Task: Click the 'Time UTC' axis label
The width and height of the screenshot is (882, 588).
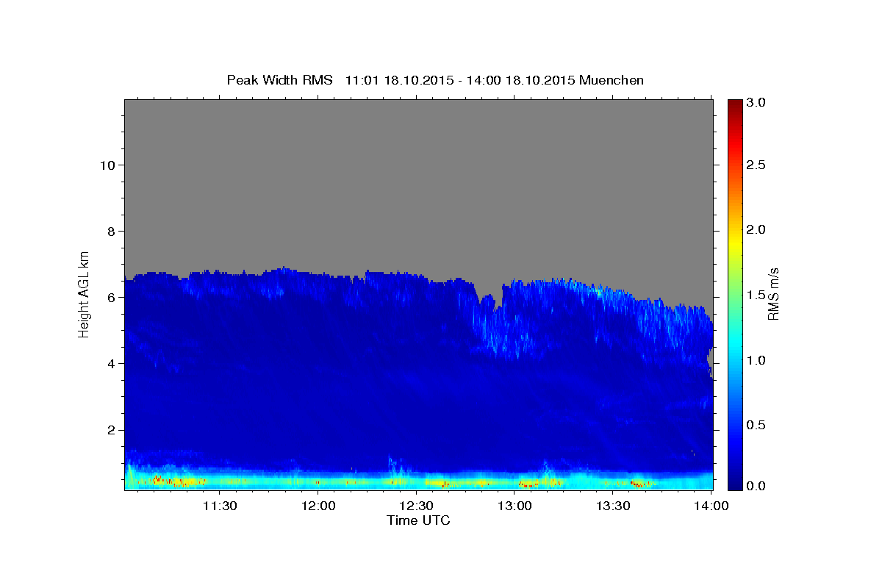Action: [x=418, y=520]
